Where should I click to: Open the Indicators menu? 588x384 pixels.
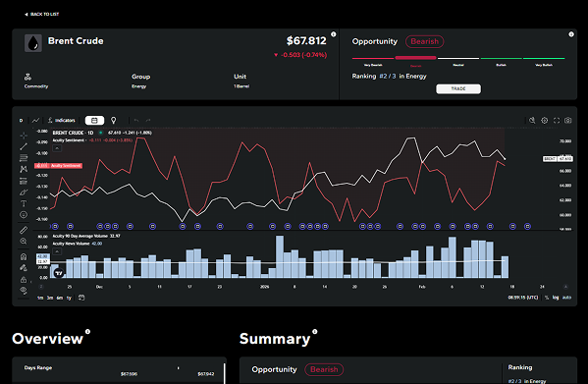(x=62, y=121)
